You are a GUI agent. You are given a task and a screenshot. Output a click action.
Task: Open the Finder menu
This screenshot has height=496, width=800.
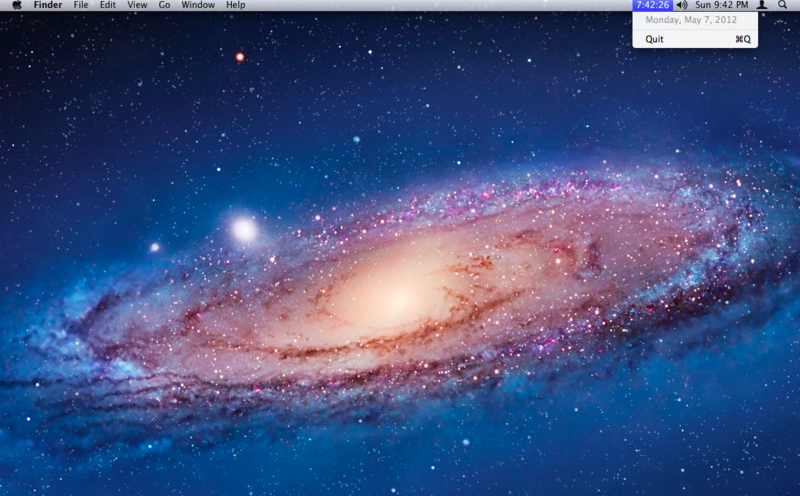tap(48, 5)
